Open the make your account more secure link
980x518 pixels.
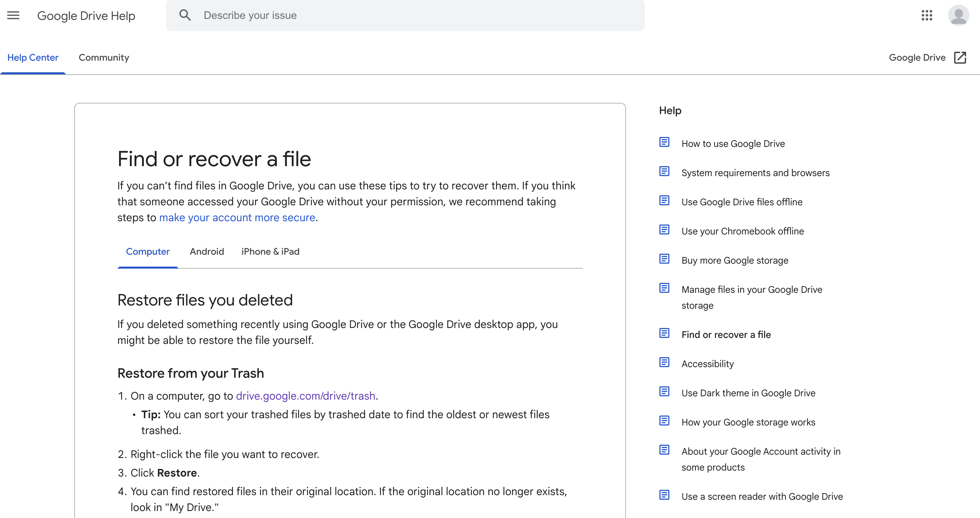tap(237, 218)
